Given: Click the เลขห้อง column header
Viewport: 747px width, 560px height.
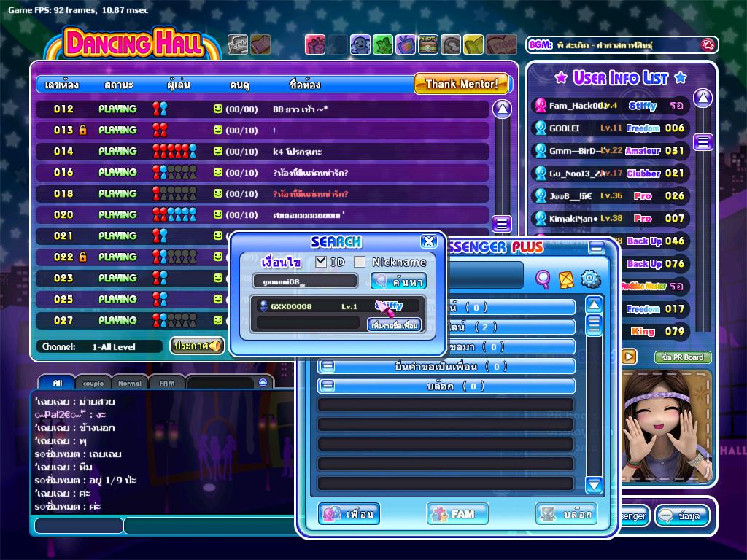Looking at the screenshot, I should click(x=61, y=85).
